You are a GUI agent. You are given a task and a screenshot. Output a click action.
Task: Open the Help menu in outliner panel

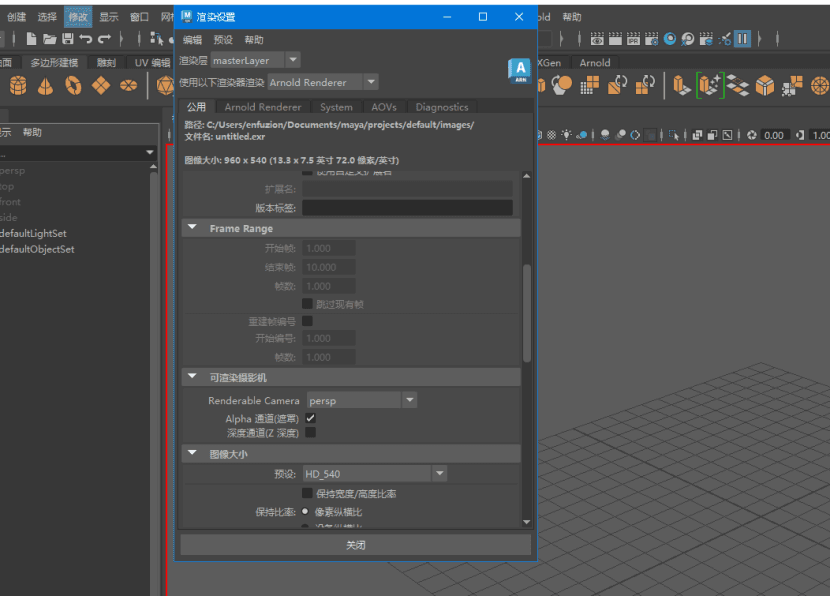32,132
